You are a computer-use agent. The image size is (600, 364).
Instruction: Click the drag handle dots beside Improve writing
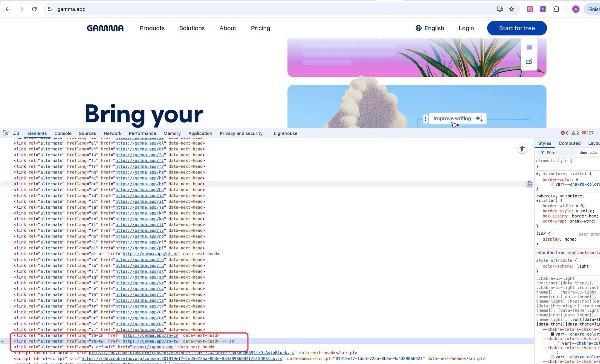pos(425,119)
